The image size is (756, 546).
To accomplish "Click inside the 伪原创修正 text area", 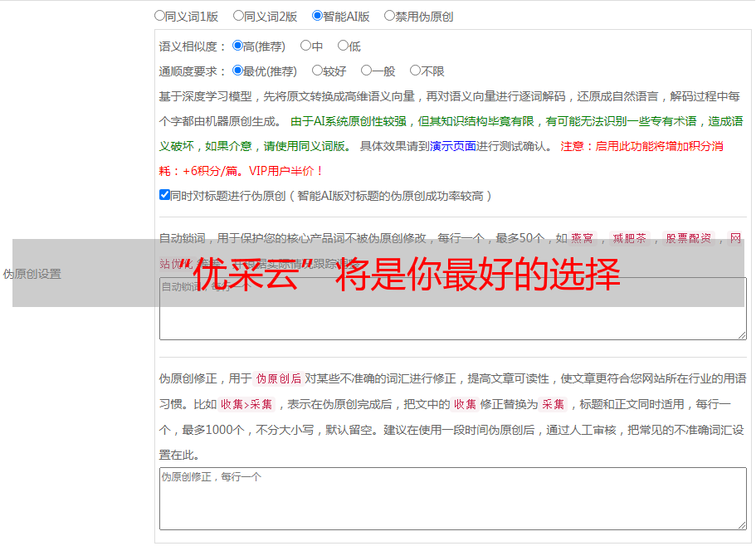I will click(x=453, y=499).
